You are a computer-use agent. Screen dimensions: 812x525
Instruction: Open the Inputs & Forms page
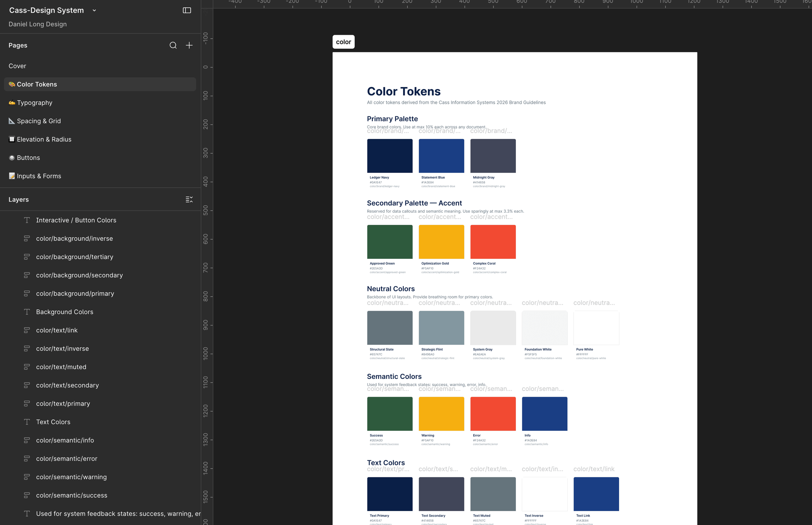100,176
